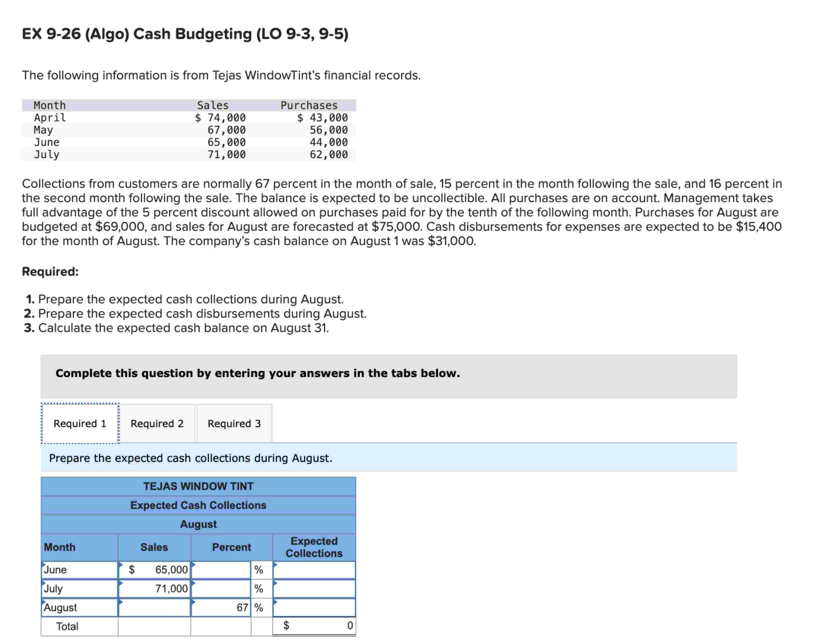Click the EX 9-26 Cash Budgeting heading

185,34
